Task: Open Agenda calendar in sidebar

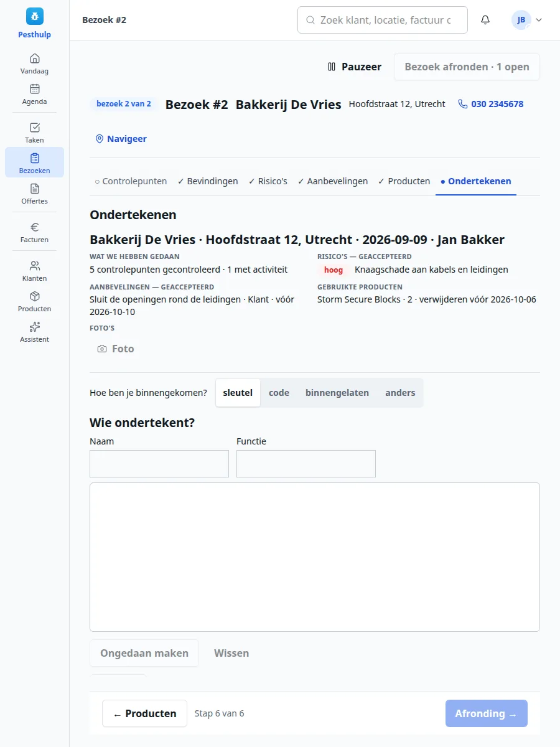Action: click(x=34, y=94)
